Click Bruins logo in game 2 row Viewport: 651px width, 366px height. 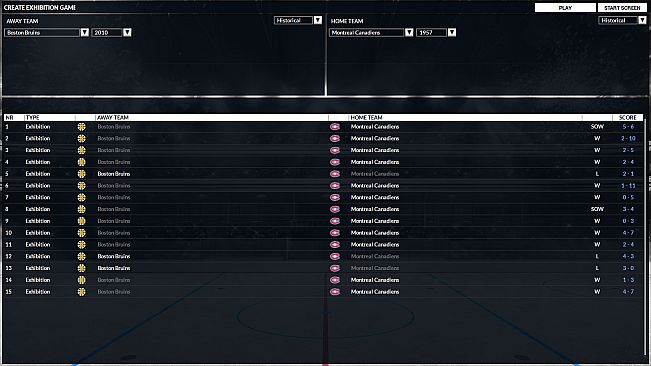coord(81,138)
